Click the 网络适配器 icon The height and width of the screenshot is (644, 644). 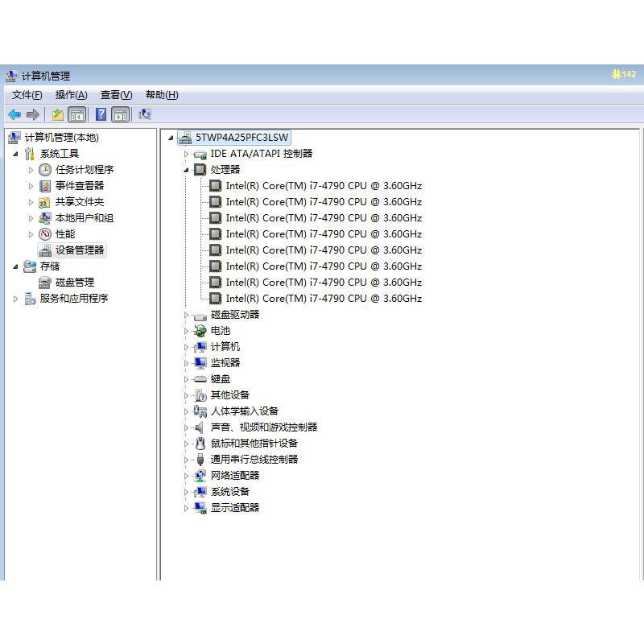[200, 476]
